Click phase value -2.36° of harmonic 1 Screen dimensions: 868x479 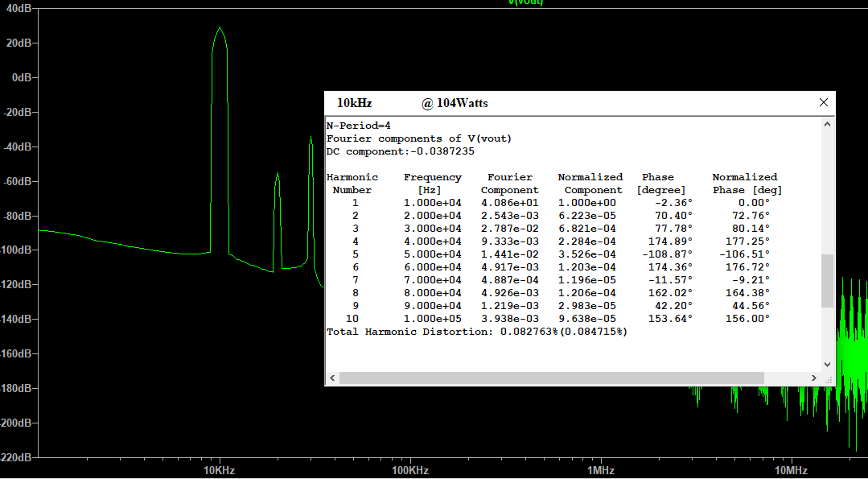673,203
